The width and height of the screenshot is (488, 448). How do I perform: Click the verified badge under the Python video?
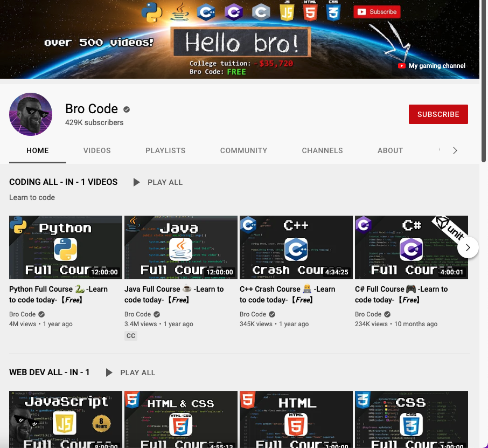click(41, 314)
